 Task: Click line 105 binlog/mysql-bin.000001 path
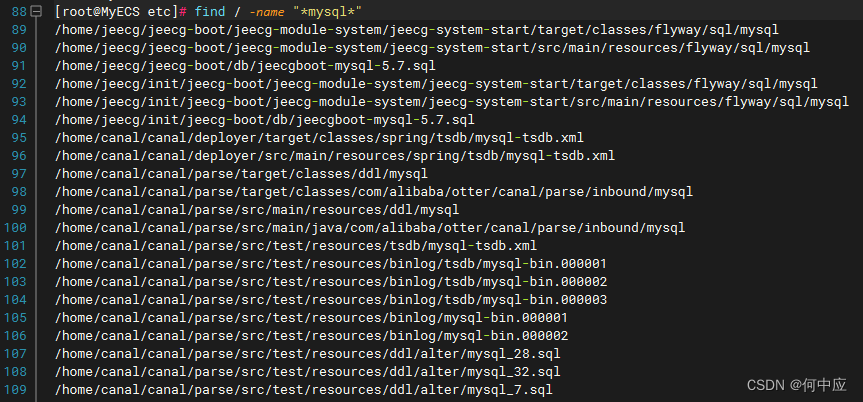[312, 318]
